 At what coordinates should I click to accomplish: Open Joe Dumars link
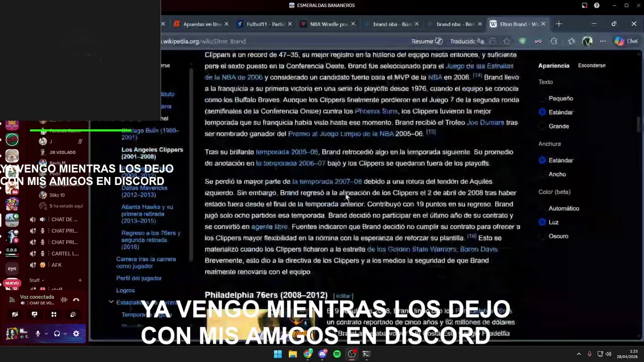pyautogui.click(x=486, y=123)
